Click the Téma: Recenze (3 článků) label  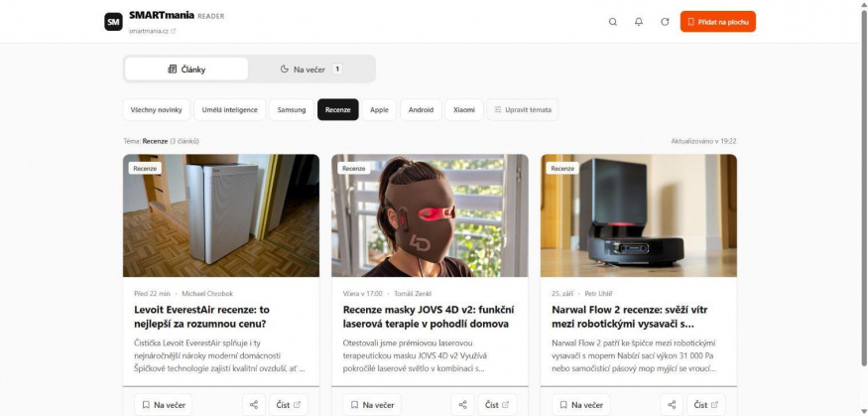(x=161, y=141)
